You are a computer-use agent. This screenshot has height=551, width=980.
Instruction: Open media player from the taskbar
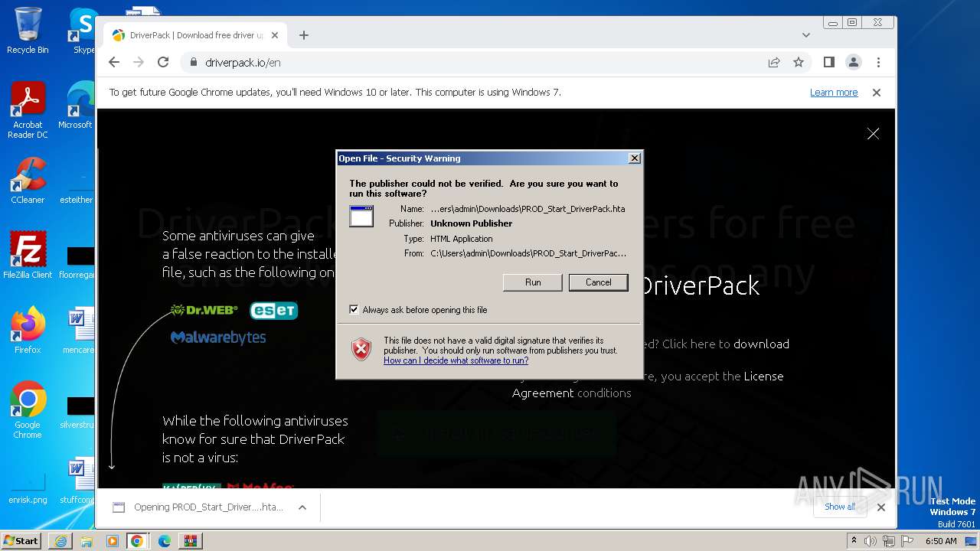[112, 541]
